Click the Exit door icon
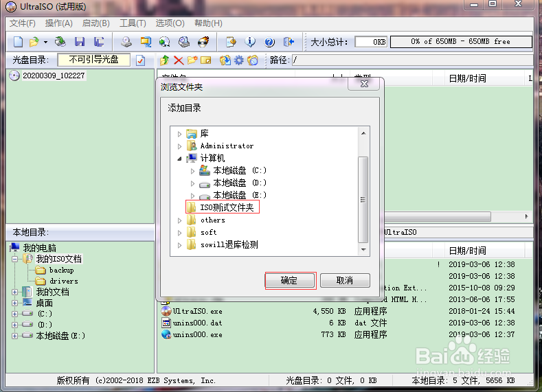This screenshot has height=392, width=542. click(x=289, y=42)
